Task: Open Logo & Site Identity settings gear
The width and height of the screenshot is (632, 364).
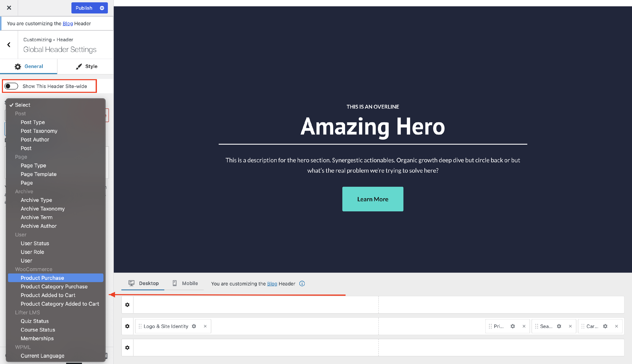Action: tap(194, 326)
